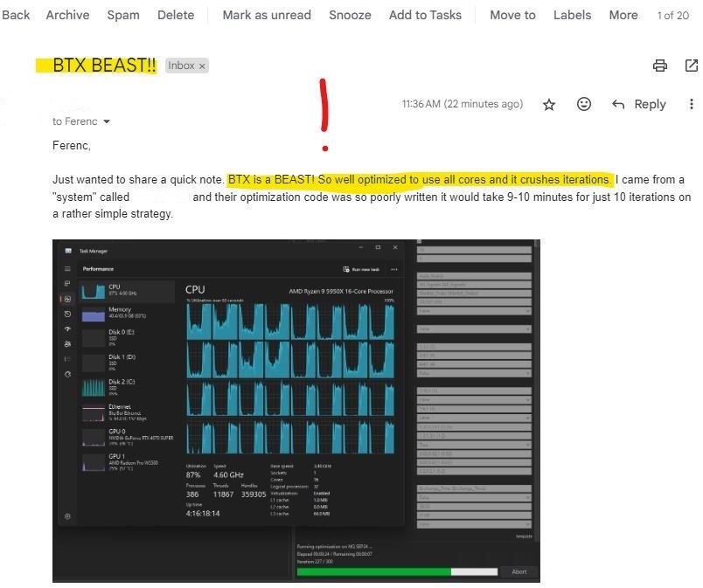Open Task Manager settings gear in screenshot
The image size is (703, 588).
click(67, 516)
